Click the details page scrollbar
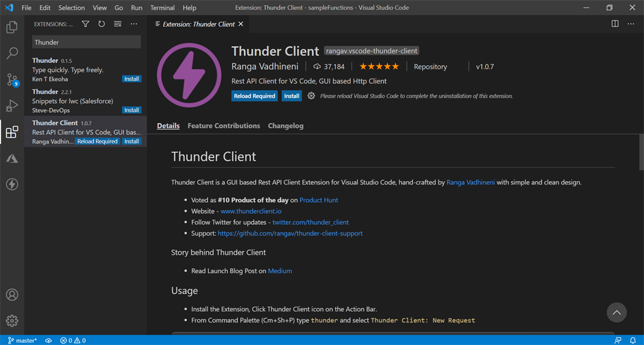The height and width of the screenshot is (345, 644). tap(641, 152)
